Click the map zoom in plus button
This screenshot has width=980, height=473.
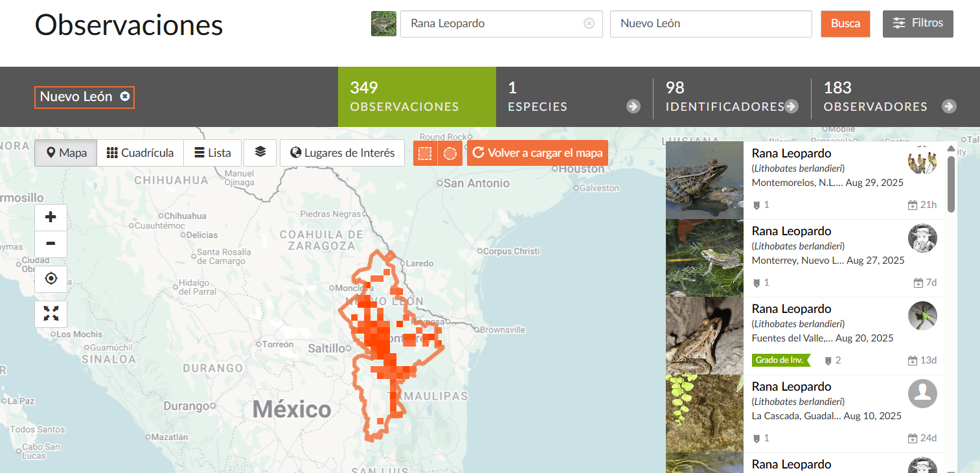(x=51, y=217)
